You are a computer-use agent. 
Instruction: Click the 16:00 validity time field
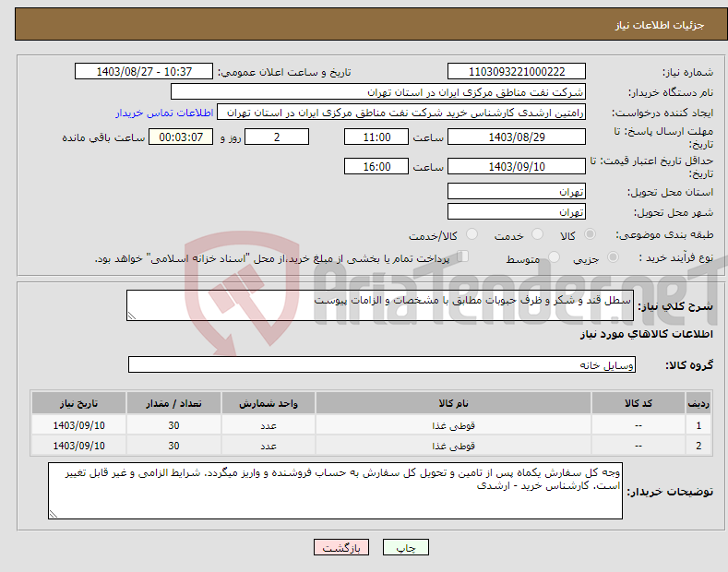tap(376, 166)
